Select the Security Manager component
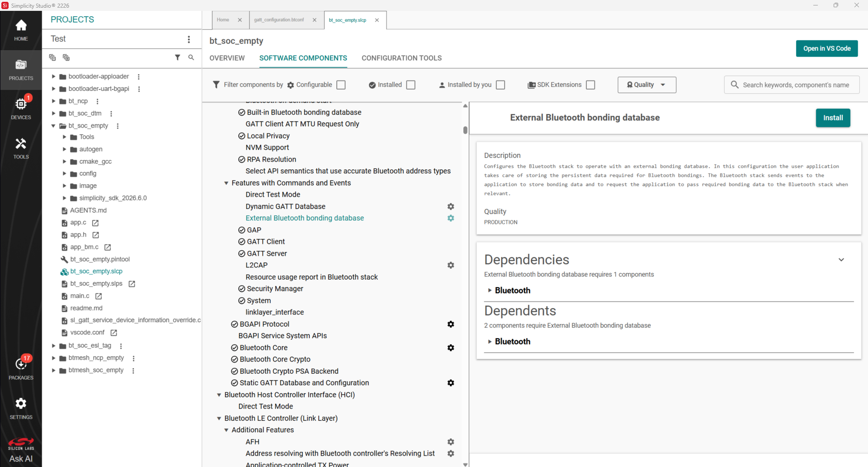Screen dimensions: 868x467 (x=275, y=289)
